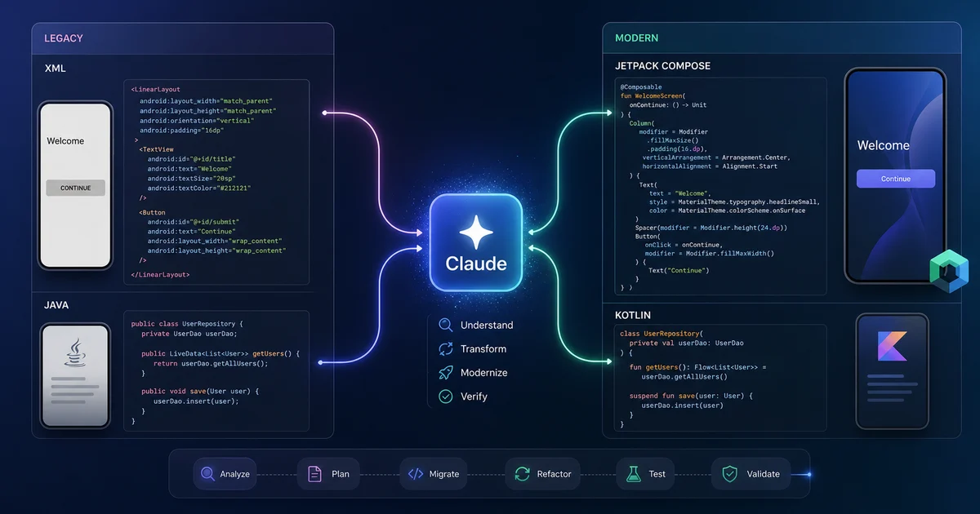Click the "fun WelcomeScreen(" line
The width and height of the screenshot is (980, 514).
(x=653, y=95)
